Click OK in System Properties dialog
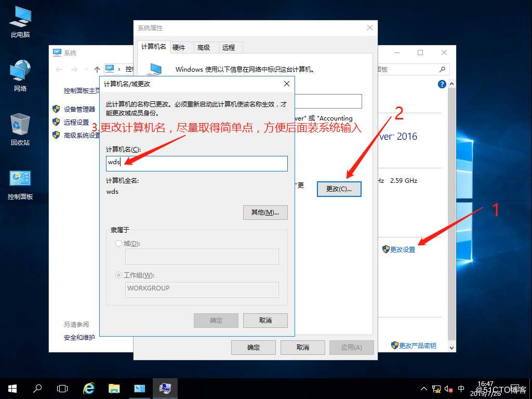The height and width of the screenshot is (399, 532). 254,348
